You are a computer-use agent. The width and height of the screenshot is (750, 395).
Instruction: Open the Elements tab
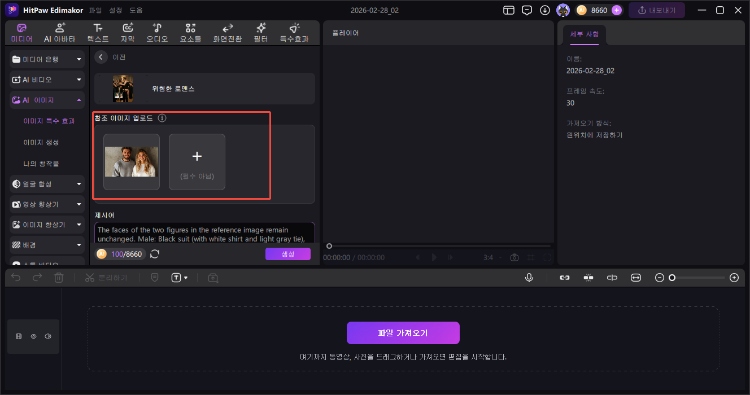coord(190,33)
